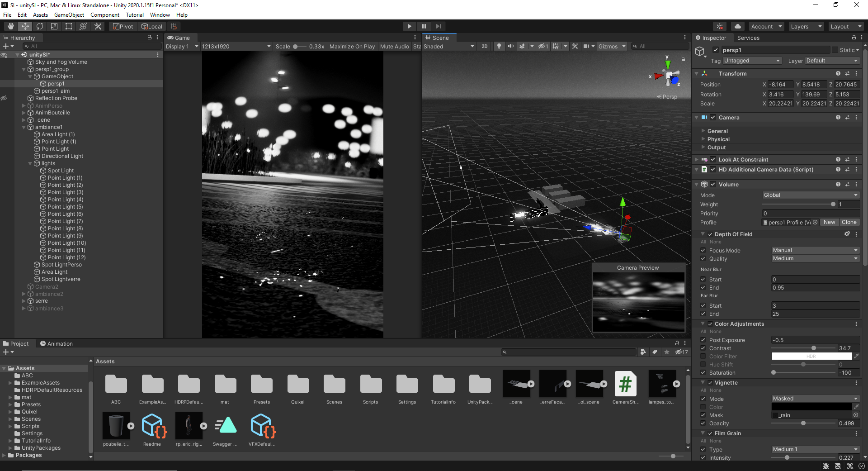
Task: Open the GameObject menu
Action: [x=69, y=15]
